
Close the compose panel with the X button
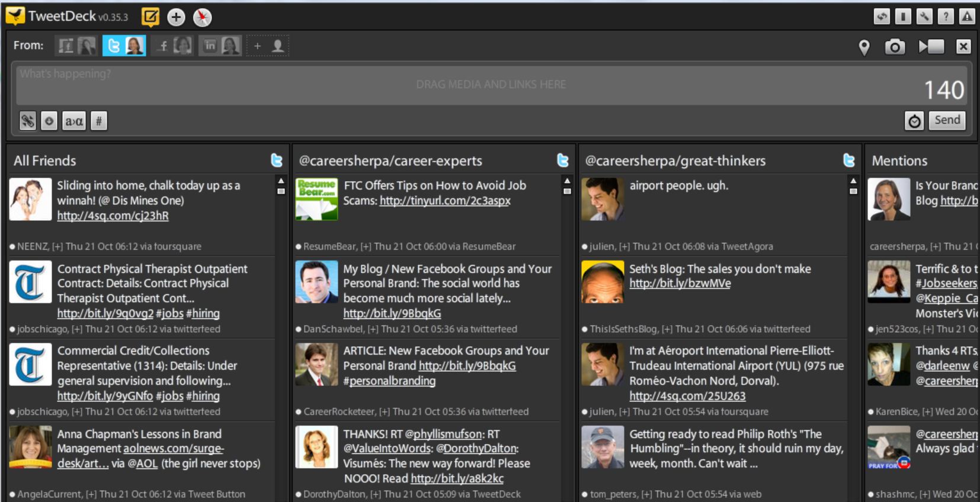963,46
